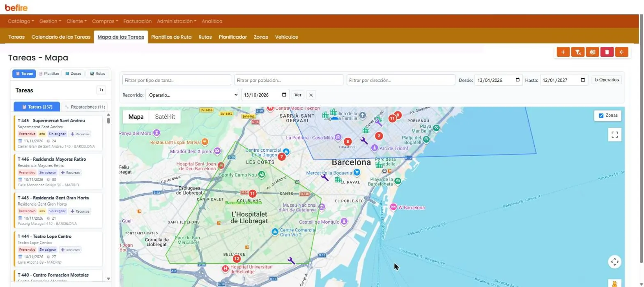This screenshot has height=287, width=644.
Task: Open the map camera pan control
Action: coord(614,262)
